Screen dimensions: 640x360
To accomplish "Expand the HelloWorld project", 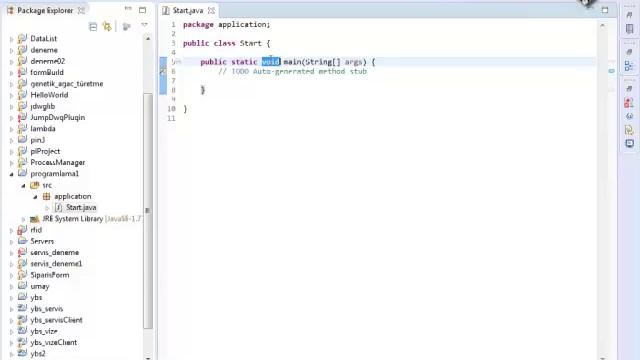I will pos(11,96).
